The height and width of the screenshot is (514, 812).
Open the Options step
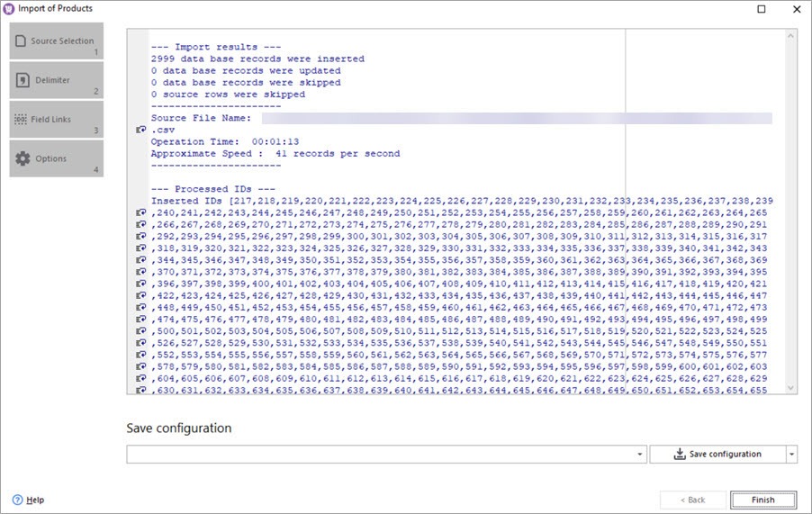tap(56, 158)
